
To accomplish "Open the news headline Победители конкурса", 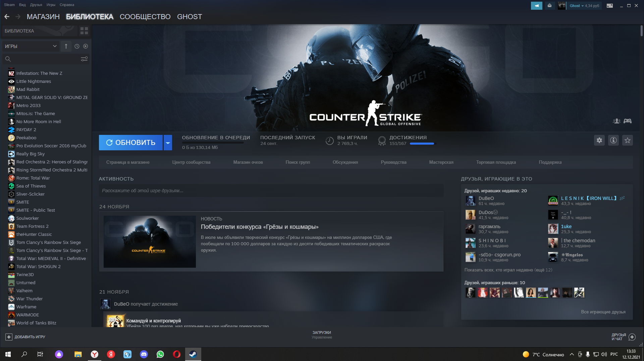I will pyautogui.click(x=260, y=227).
